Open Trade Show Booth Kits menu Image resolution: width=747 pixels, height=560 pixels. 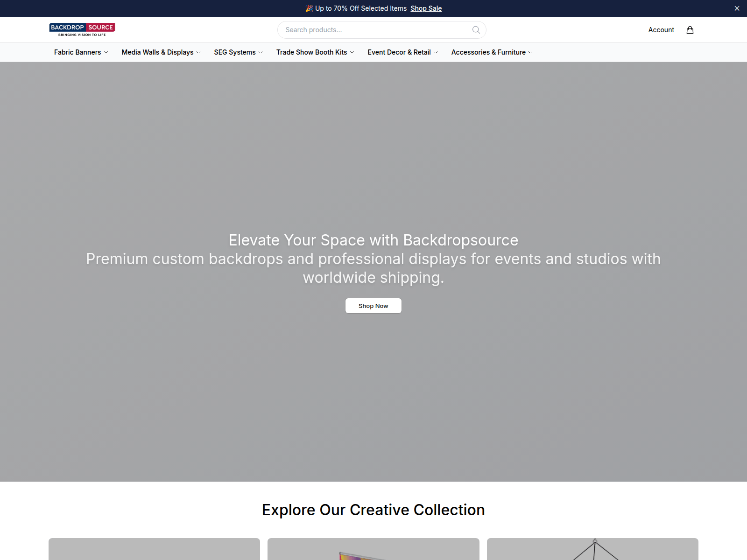pos(315,52)
